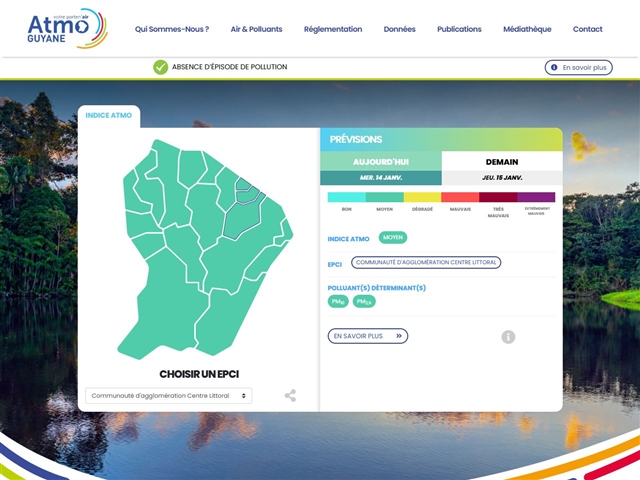
Task: Click the PRÉVISIONS header
Action: (356, 140)
